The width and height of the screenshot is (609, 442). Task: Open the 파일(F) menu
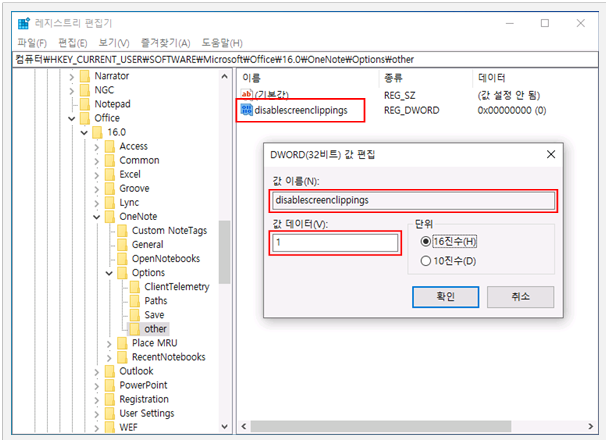pos(32,43)
